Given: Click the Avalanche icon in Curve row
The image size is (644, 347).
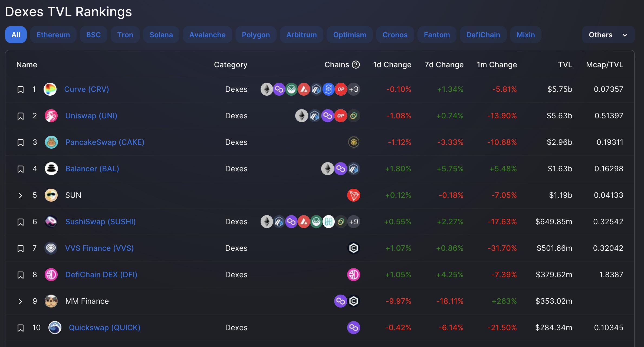Looking at the screenshot, I should tap(304, 89).
